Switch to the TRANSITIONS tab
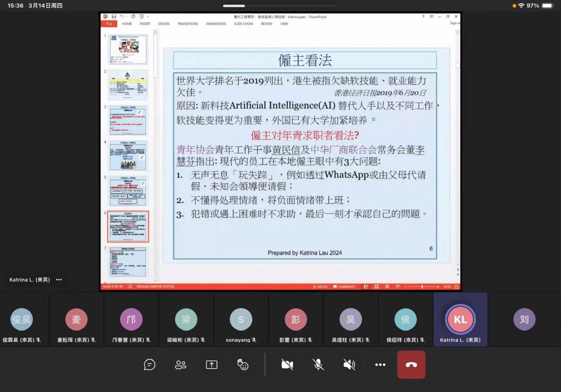Screen dimensions: 561x392 188,24
